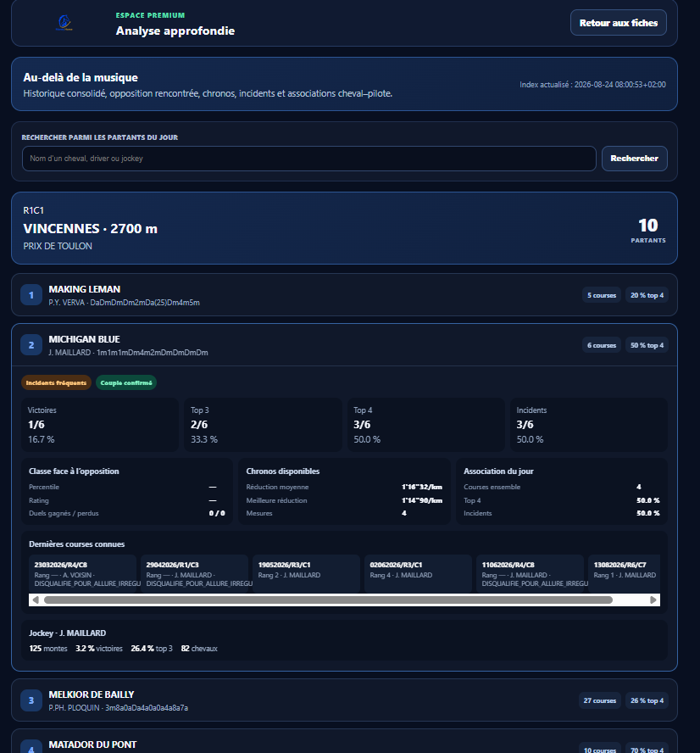Expand the MELKIOR DE BAILLY runner card
The height and width of the screenshot is (753, 700).
(x=344, y=700)
